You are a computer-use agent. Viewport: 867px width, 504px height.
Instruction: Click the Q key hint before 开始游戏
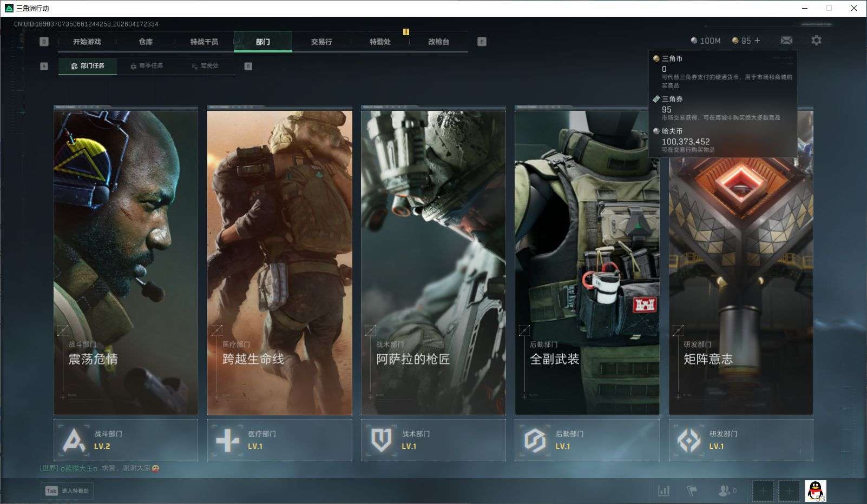tap(44, 42)
